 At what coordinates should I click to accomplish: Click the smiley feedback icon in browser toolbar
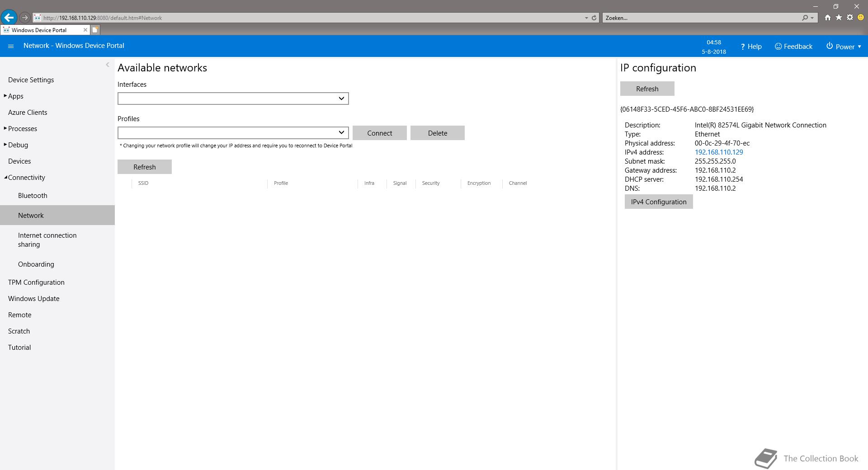pos(861,18)
